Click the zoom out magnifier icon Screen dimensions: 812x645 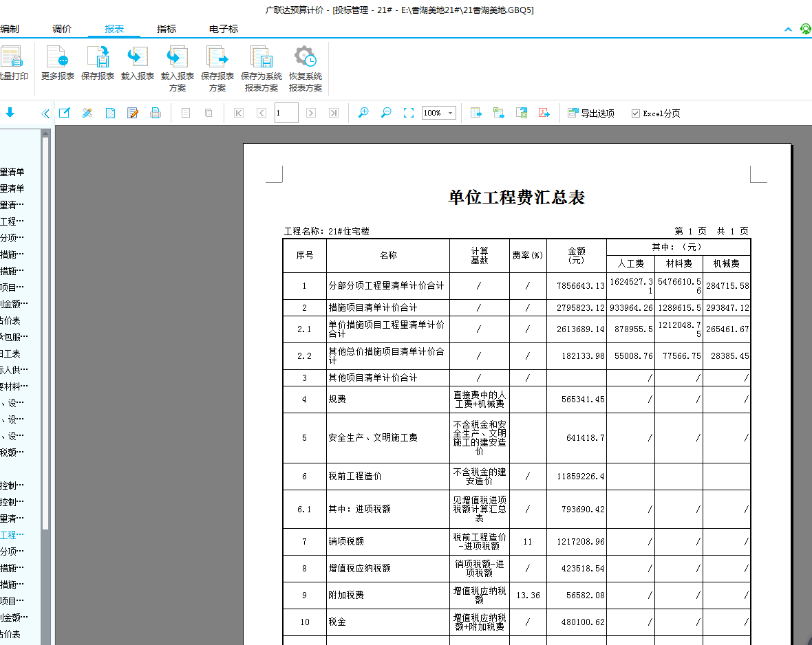click(x=386, y=112)
